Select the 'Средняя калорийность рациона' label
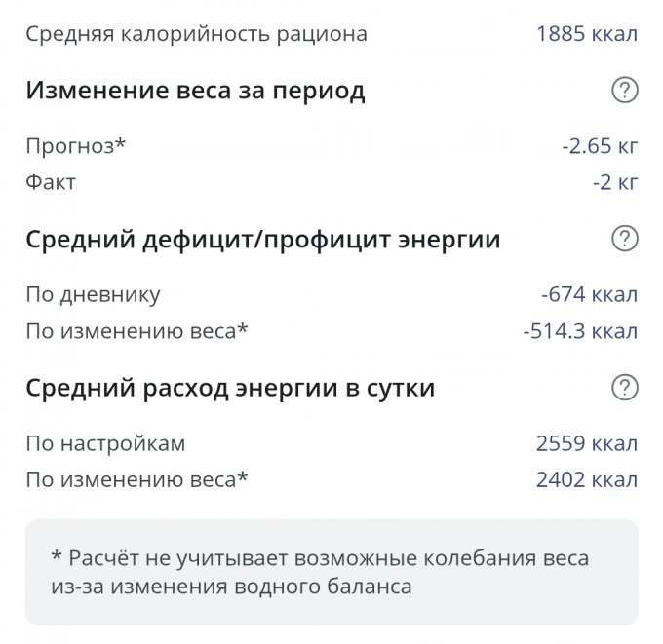 196,35
